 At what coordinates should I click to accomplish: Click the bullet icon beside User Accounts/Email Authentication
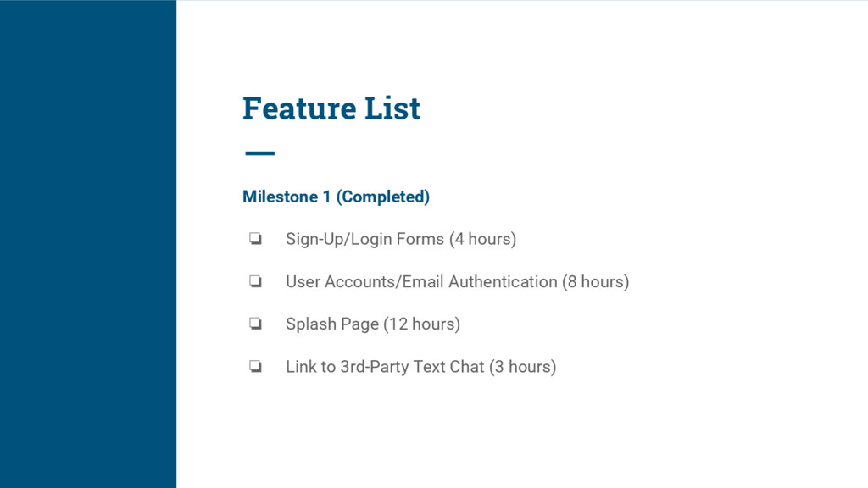[254, 282]
